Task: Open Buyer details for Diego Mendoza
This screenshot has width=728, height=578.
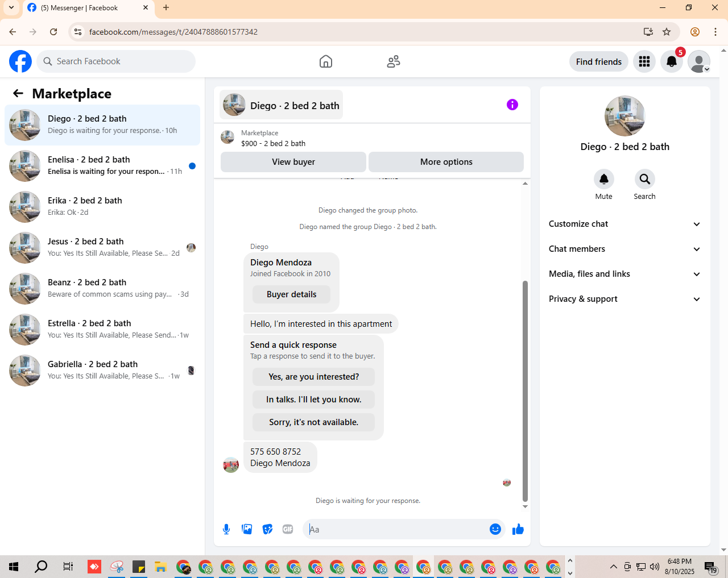Action: tap(292, 294)
